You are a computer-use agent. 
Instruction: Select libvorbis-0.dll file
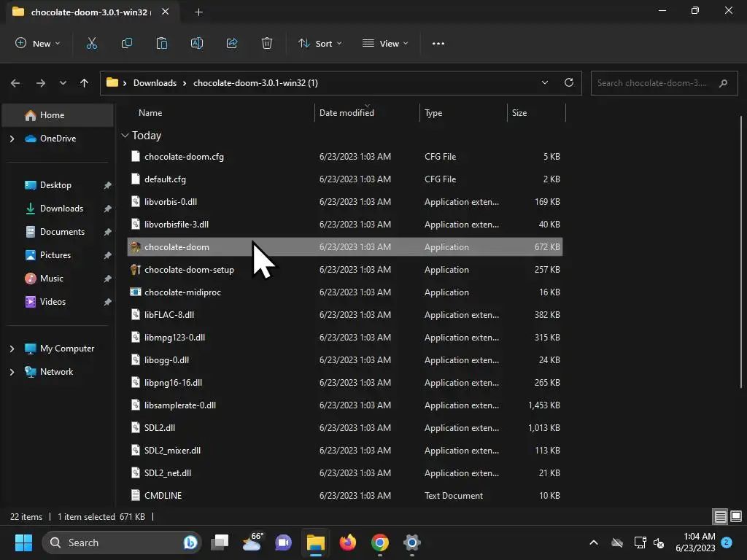(x=345, y=202)
